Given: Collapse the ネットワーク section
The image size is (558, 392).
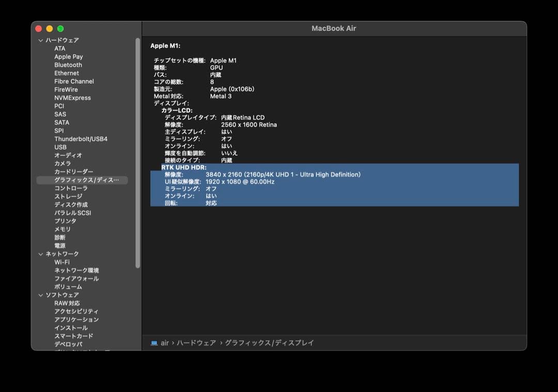Looking at the screenshot, I should pos(40,254).
